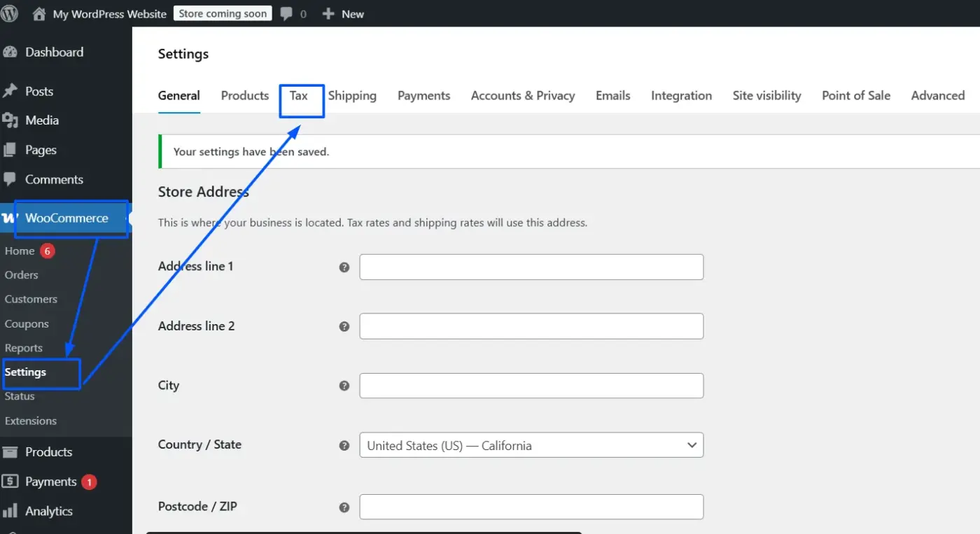Viewport: 980px width, 534px height.
Task: Open Country / State dropdown
Action: pyautogui.click(x=531, y=445)
